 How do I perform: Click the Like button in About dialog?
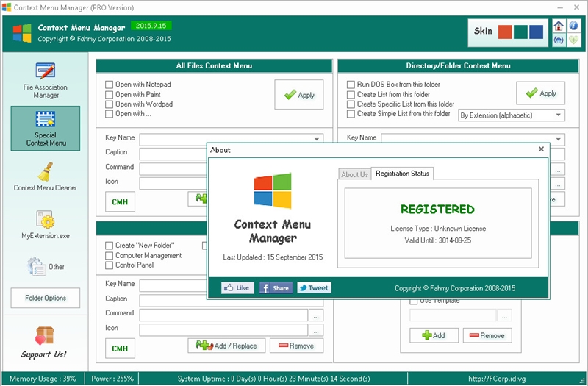tap(237, 287)
